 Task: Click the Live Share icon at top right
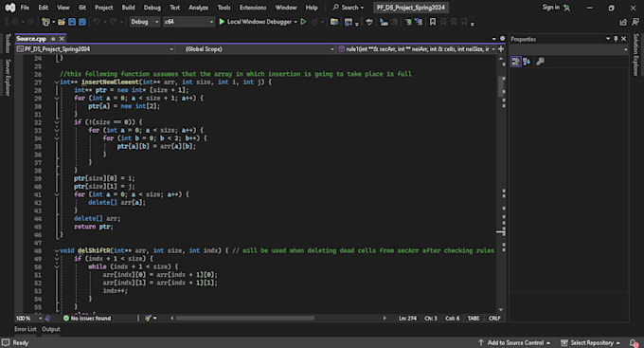click(x=623, y=22)
